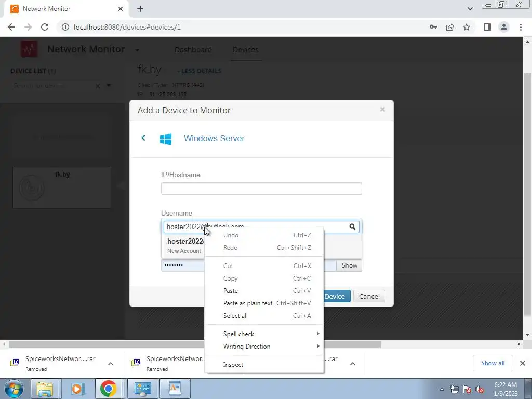Go back with the dialog's left chevron

[x=143, y=138]
